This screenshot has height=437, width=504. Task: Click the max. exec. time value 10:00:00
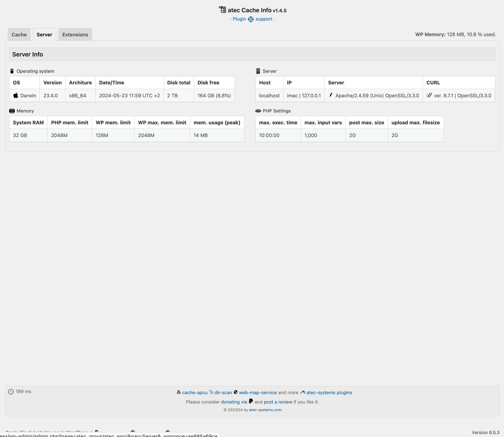pyautogui.click(x=269, y=135)
